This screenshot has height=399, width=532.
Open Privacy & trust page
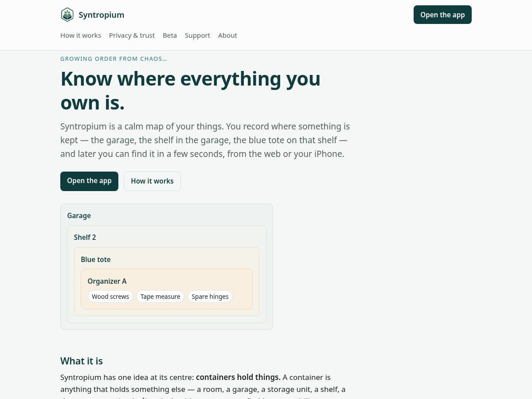(x=132, y=35)
